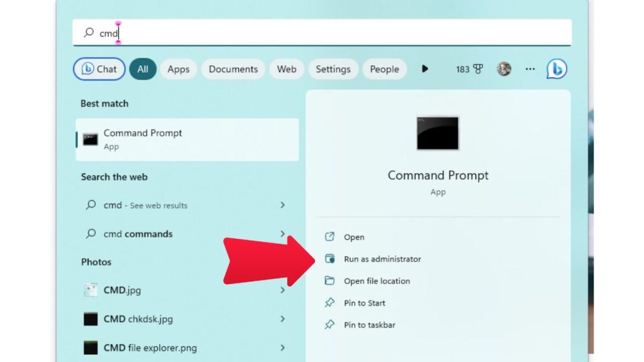The height and width of the screenshot is (362, 644).
Task: Click the search text field containing cmd
Action: (322, 33)
